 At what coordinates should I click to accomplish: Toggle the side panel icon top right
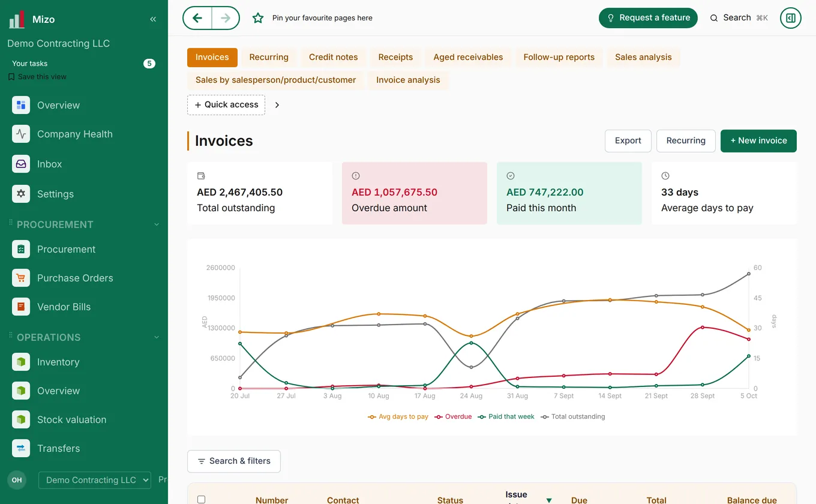pos(791,18)
